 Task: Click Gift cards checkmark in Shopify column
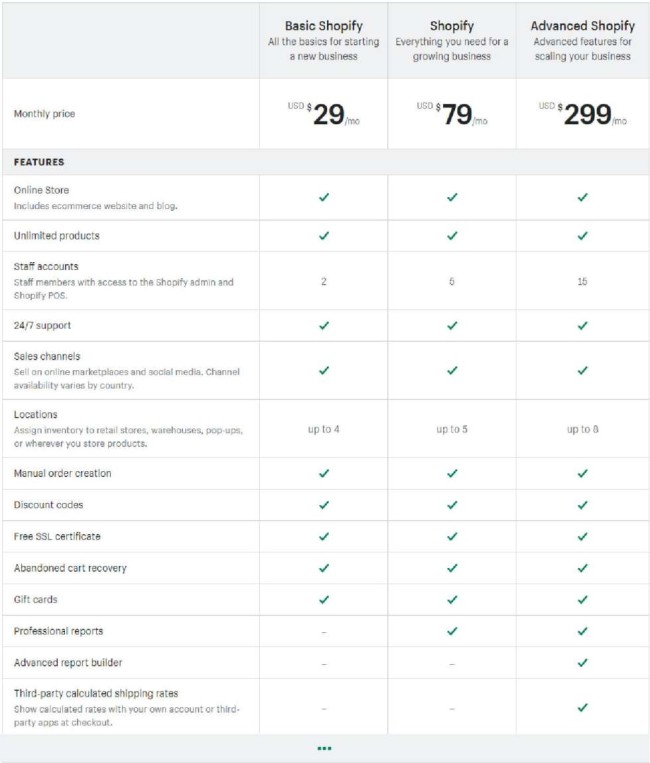coord(452,600)
